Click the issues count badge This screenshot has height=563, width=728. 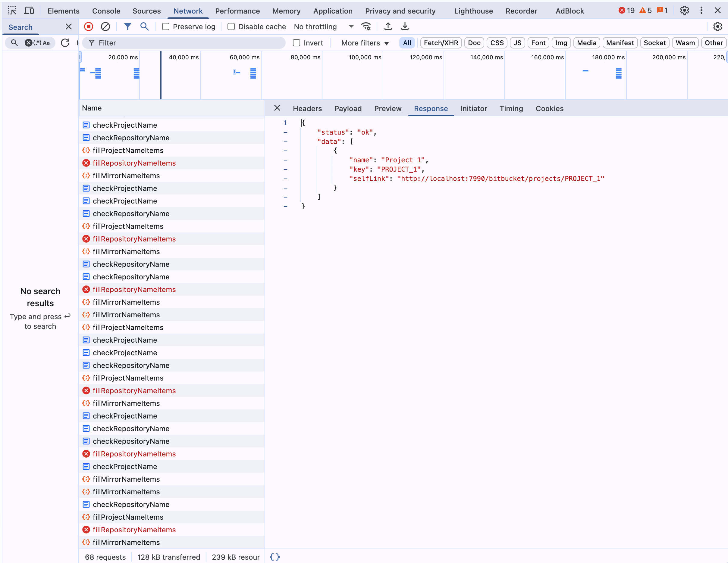coord(662,11)
